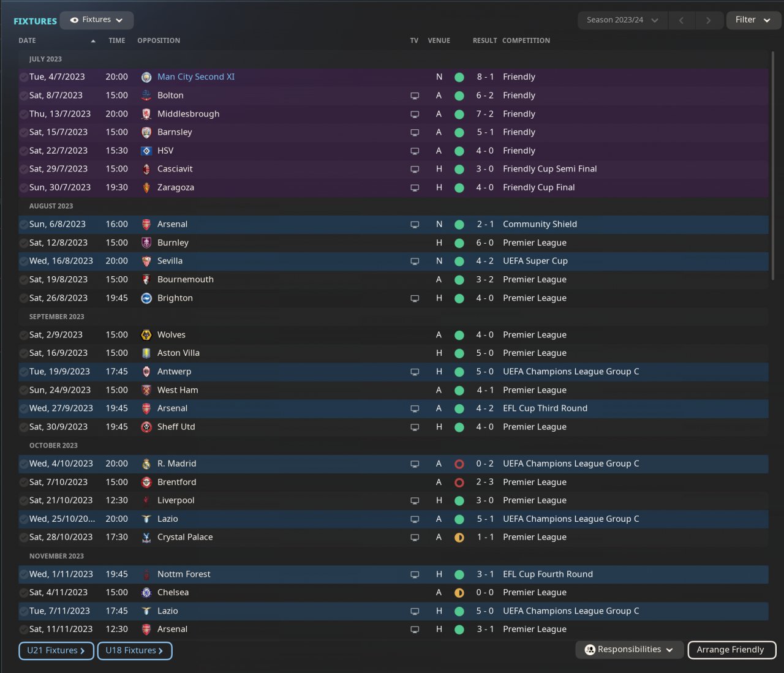
Task: Expand the Season 2023/24 selector
Action: coord(622,20)
